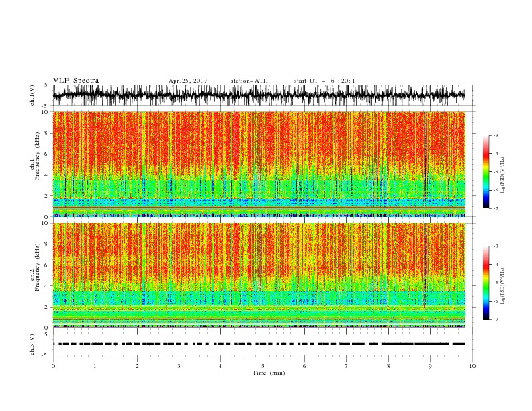The width and height of the screenshot is (532, 411).
Task: Click the ch.1 "Frequency (kHz)" axis label
Action: click(37, 156)
